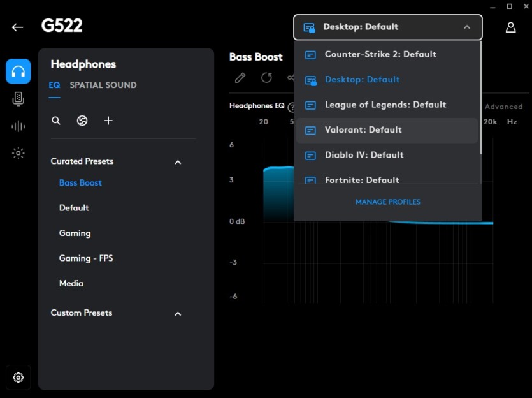
Task: Switch to the EQ tab
Action: [54, 85]
